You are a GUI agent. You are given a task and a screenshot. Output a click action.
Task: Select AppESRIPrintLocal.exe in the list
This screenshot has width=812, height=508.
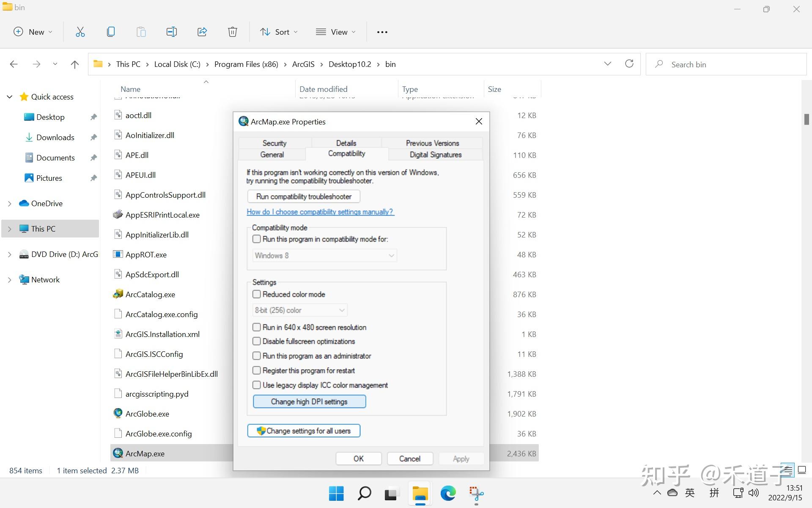(162, 215)
